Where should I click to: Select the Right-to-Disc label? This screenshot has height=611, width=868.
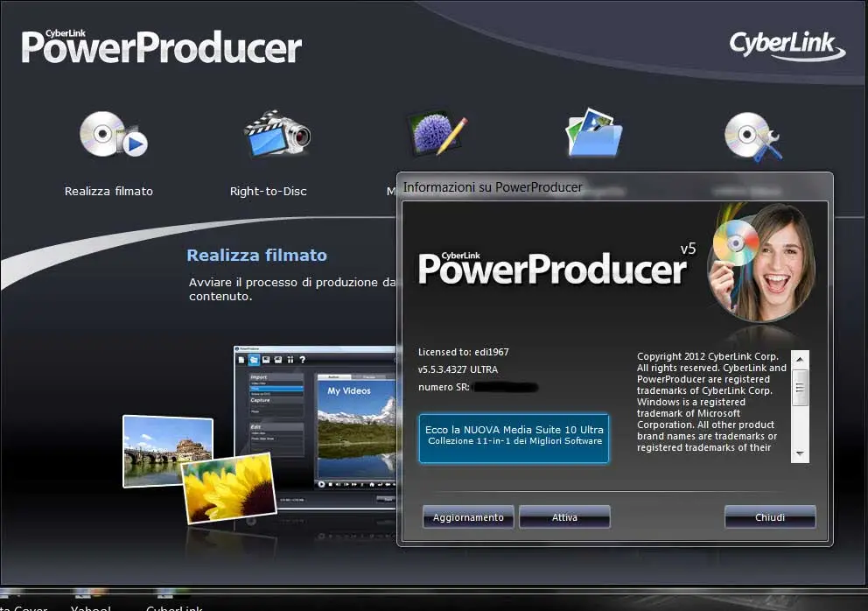pos(268,191)
